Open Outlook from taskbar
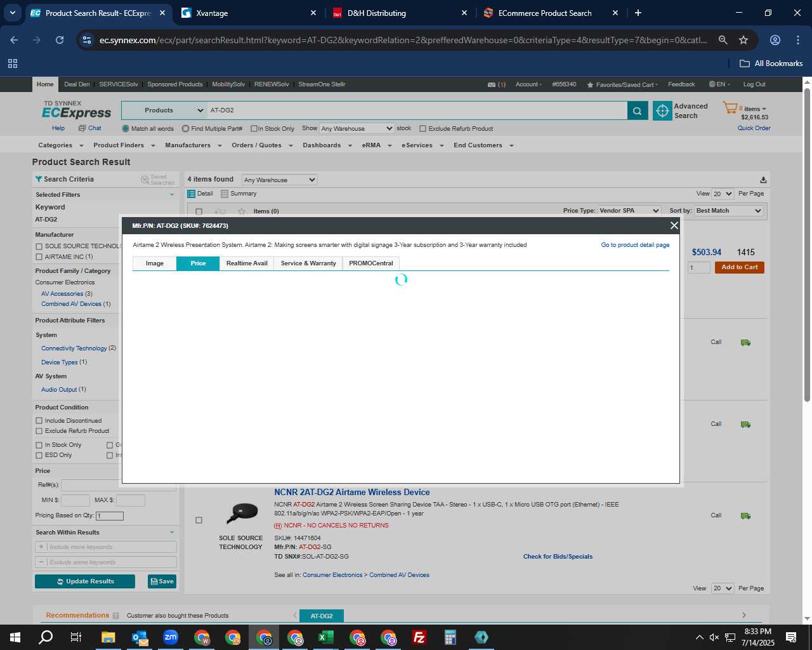812x650 pixels. [x=139, y=637]
